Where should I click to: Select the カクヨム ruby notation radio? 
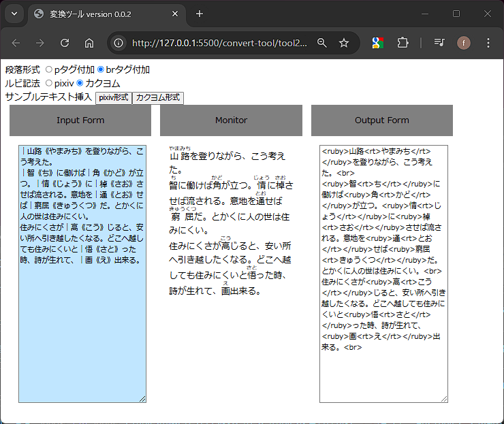coord(80,83)
